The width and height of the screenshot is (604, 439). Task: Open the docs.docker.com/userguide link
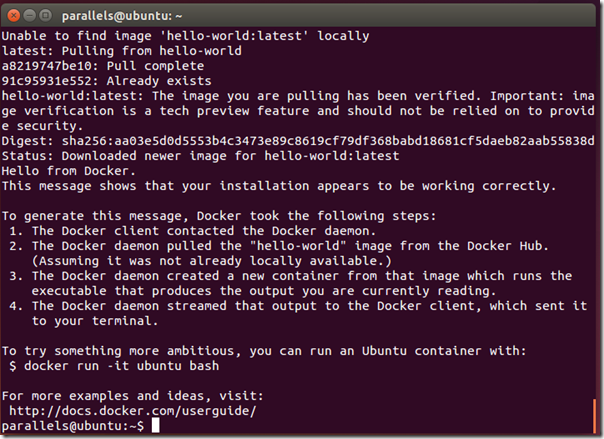click(x=133, y=411)
